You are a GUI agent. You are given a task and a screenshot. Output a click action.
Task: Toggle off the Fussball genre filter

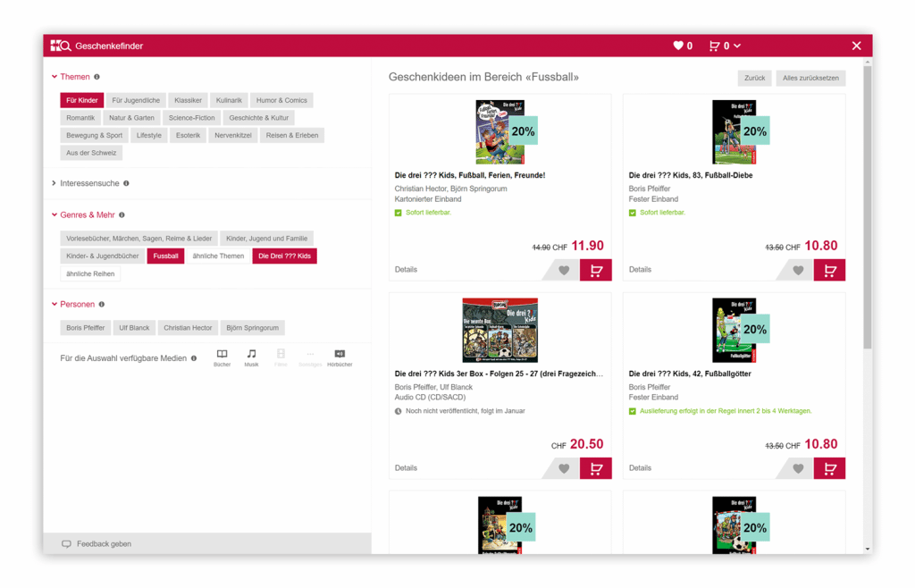point(165,256)
